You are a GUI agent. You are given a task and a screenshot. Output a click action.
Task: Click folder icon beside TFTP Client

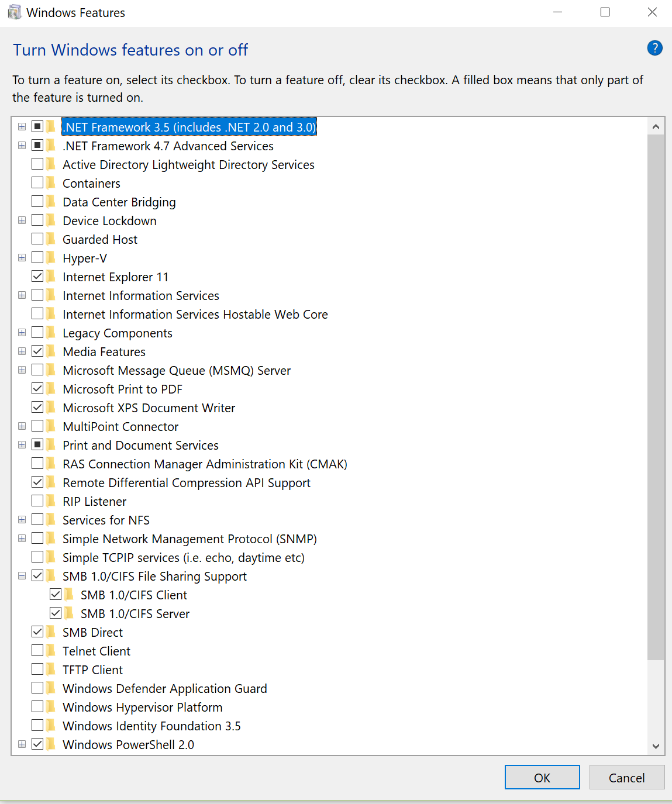click(51, 670)
